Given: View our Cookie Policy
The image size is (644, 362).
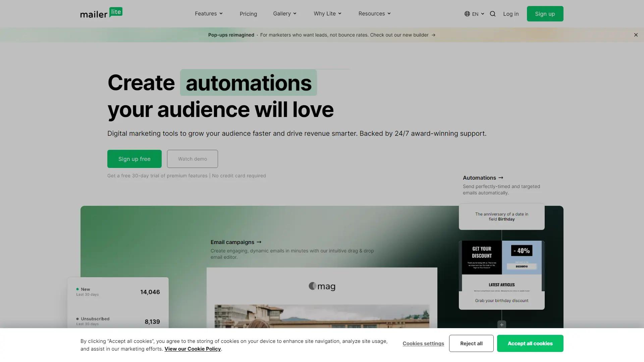Looking at the screenshot, I should click(x=193, y=349).
